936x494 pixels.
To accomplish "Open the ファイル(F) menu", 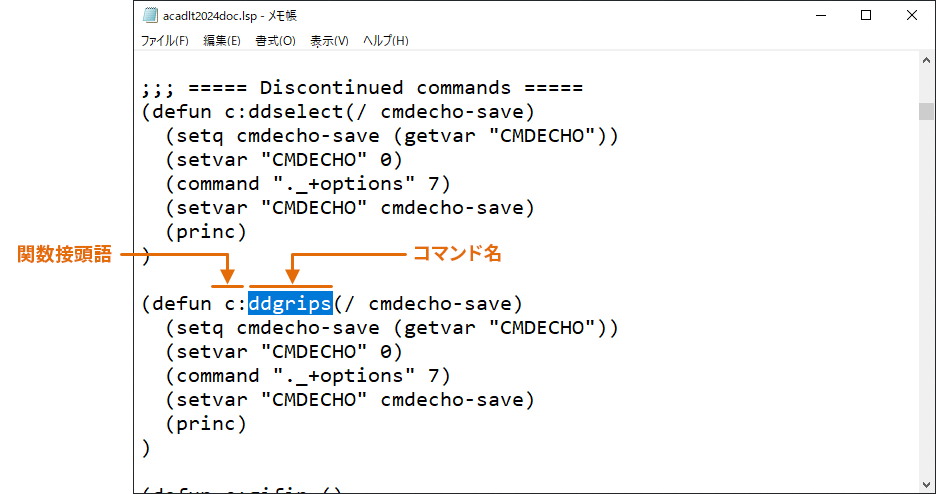I will point(165,41).
